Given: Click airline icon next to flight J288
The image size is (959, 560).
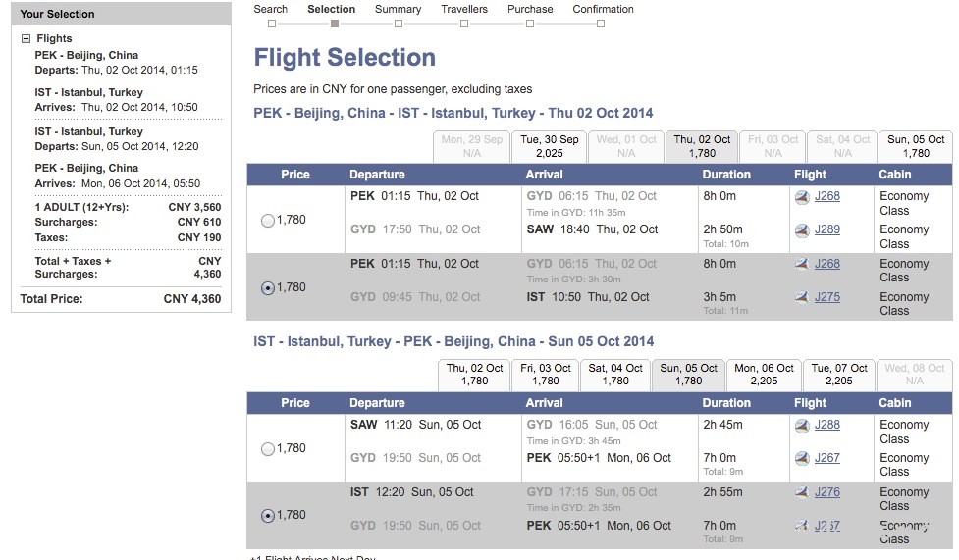Looking at the screenshot, I should coord(802,425).
